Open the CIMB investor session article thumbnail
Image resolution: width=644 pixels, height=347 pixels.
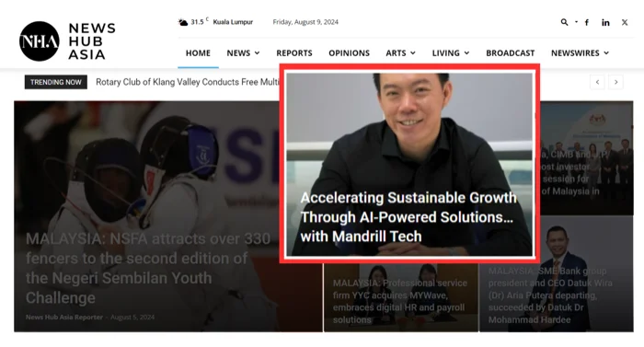click(x=587, y=158)
